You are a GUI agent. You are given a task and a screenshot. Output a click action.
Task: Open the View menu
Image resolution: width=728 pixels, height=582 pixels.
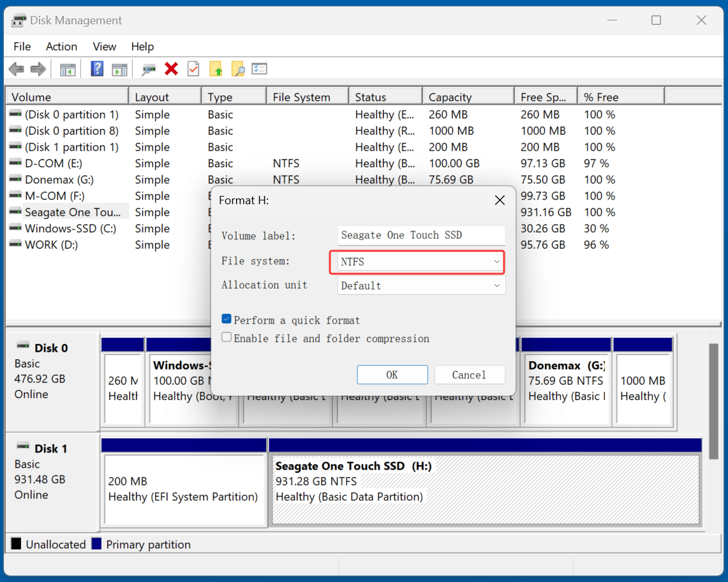tap(104, 46)
